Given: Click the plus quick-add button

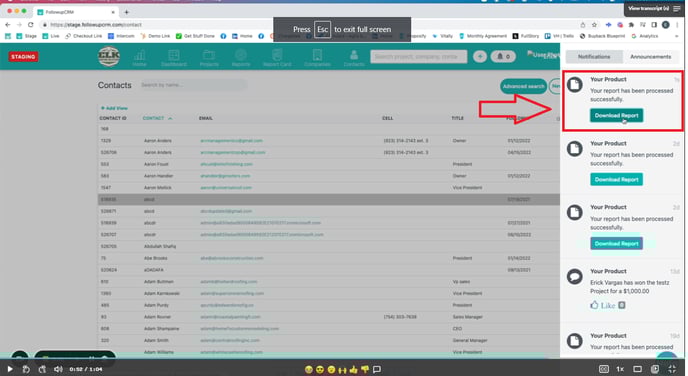Looking at the screenshot, I should (x=480, y=57).
